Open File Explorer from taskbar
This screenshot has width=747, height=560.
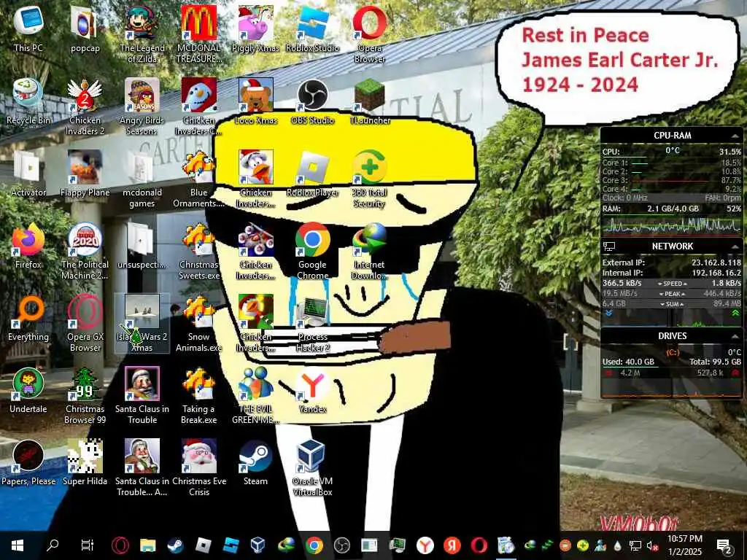point(147,545)
